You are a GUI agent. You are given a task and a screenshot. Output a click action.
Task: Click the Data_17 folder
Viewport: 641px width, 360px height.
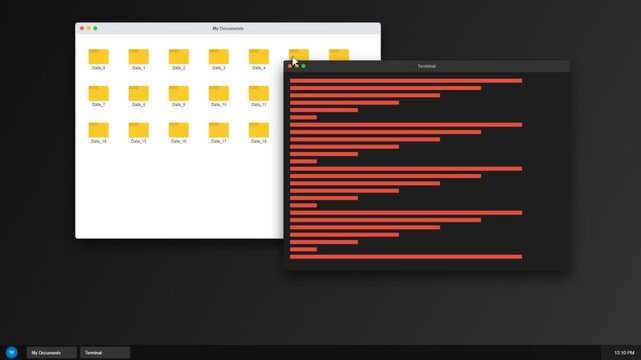click(219, 130)
